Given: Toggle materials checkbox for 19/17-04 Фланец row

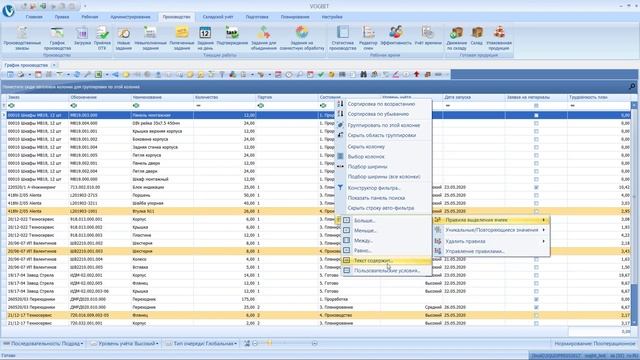Looking at the screenshot, I should pyautogui.click(x=536, y=283).
